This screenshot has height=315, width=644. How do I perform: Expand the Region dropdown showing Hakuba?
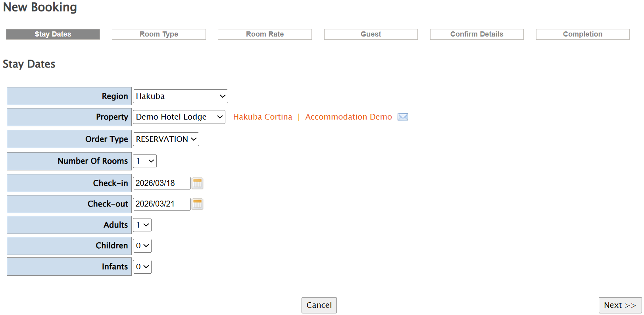(180, 96)
